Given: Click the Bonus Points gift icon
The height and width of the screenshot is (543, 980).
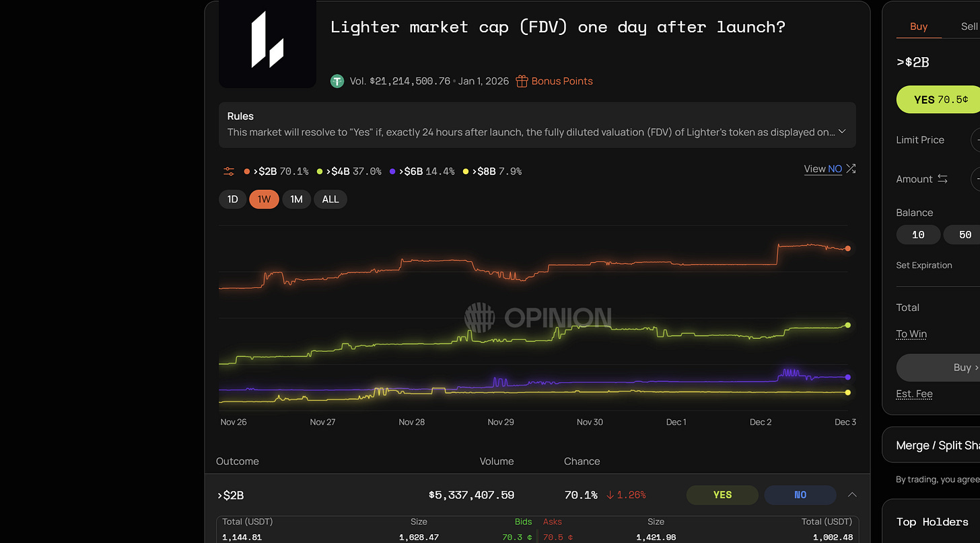Looking at the screenshot, I should (x=522, y=81).
